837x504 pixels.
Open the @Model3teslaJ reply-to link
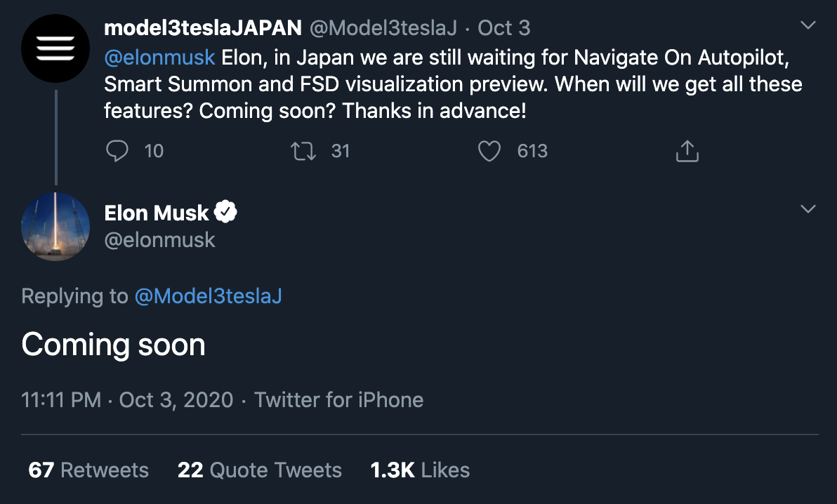(208, 296)
